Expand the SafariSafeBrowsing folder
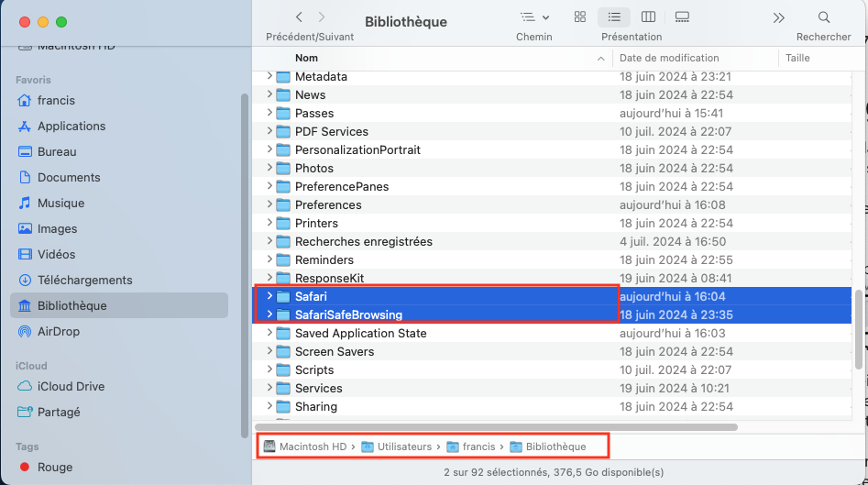Viewport: 868px width, 485px height. (x=269, y=314)
